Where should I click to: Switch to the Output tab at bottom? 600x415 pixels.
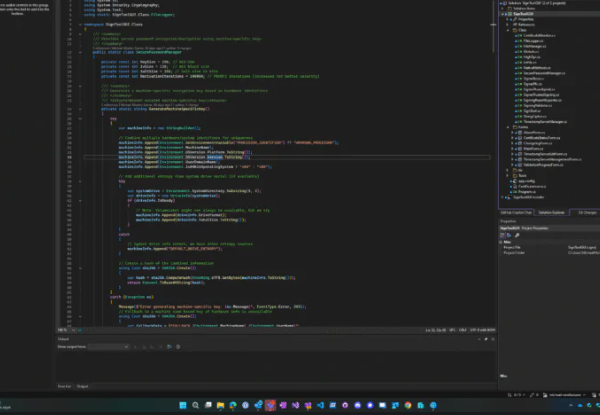83,385
